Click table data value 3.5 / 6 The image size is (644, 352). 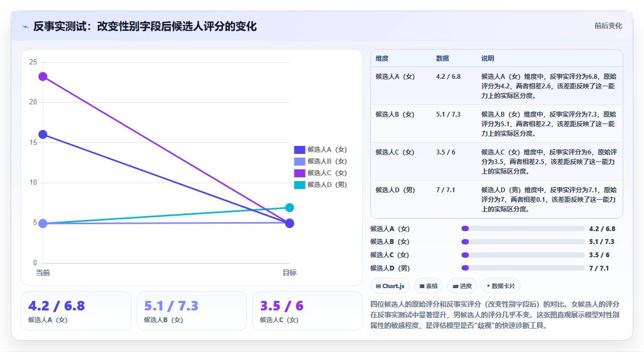point(445,152)
